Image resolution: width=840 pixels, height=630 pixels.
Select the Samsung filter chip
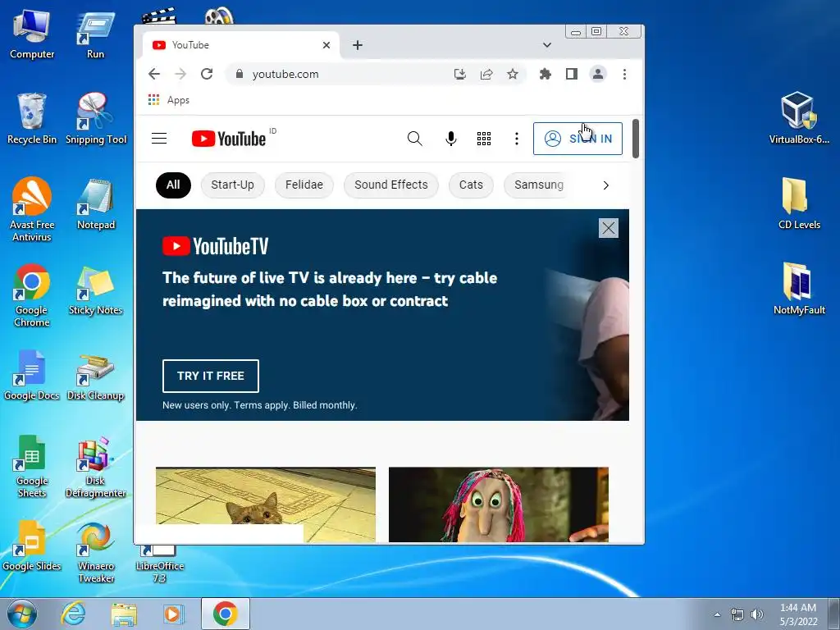coord(537,185)
